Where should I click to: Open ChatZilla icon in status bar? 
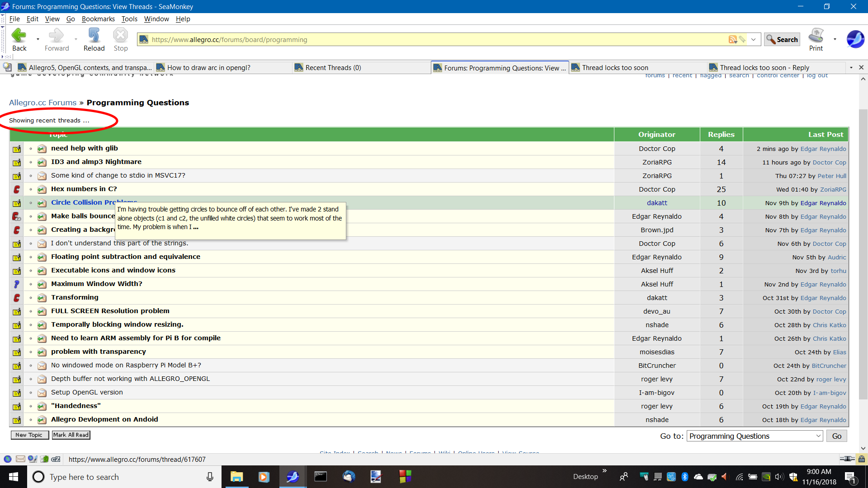56,459
